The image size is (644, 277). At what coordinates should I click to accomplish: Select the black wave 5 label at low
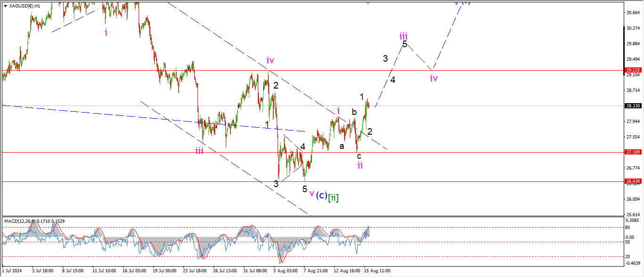click(x=305, y=189)
